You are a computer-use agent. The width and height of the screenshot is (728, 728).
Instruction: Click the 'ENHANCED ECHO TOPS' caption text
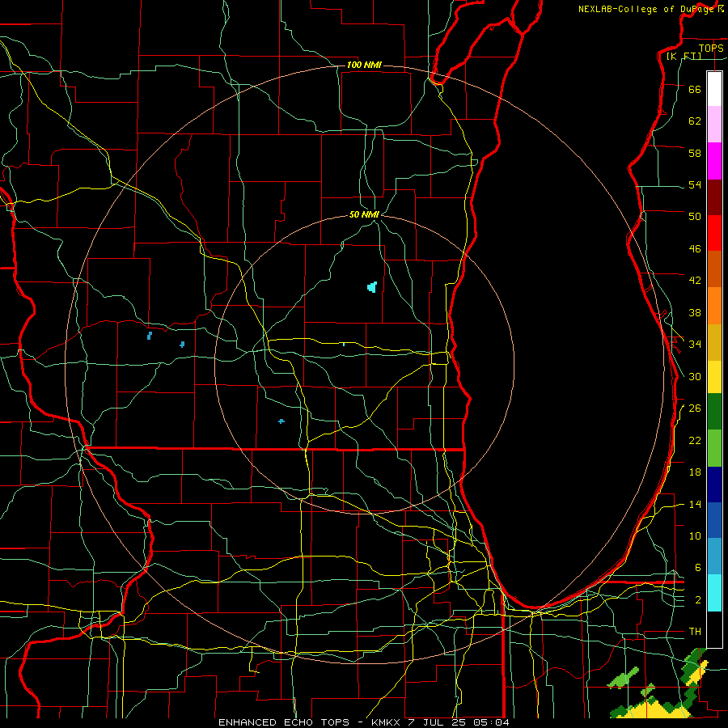pos(284,722)
